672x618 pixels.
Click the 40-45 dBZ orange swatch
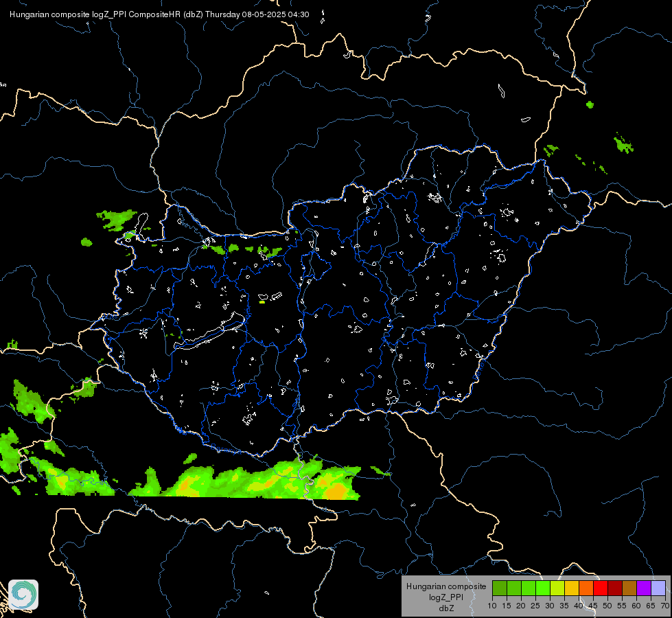(x=586, y=588)
